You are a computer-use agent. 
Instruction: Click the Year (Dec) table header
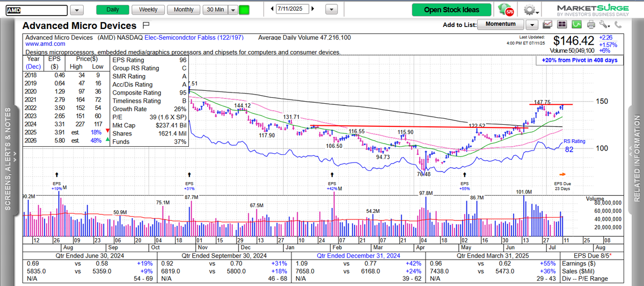pyautogui.click(x=33, y=63)
